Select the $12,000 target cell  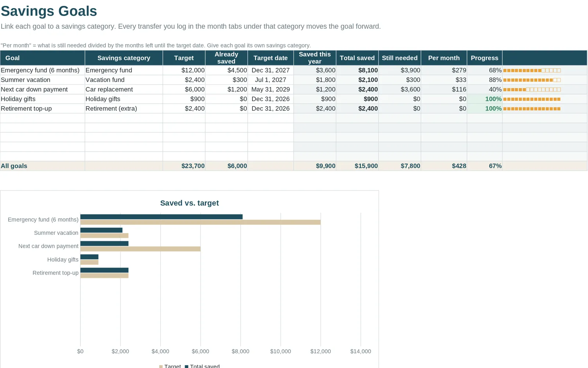pyautogui.click(x=184, y=70)
